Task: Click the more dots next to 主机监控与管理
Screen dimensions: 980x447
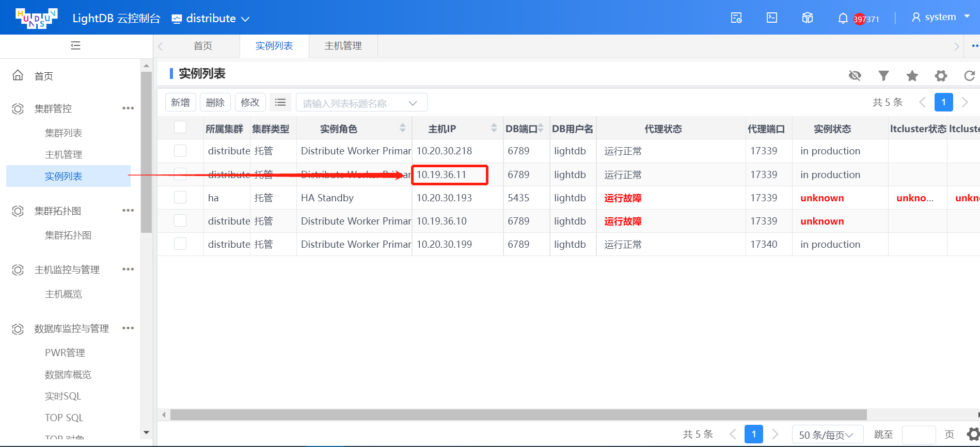Action: pos(128,269)
